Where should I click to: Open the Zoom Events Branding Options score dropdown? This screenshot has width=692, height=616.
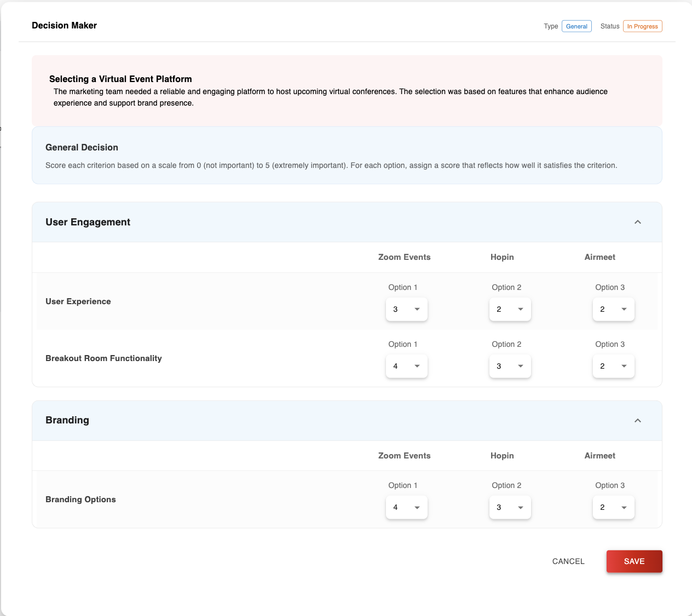(x=406, y=507)
